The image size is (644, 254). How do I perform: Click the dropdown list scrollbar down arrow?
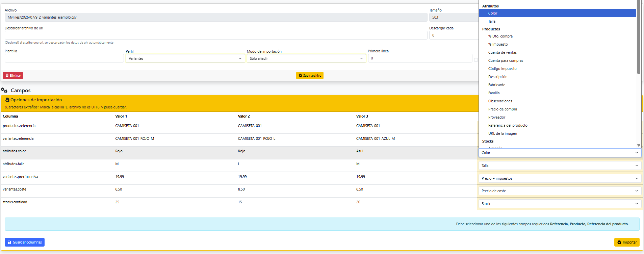[639, 145]
